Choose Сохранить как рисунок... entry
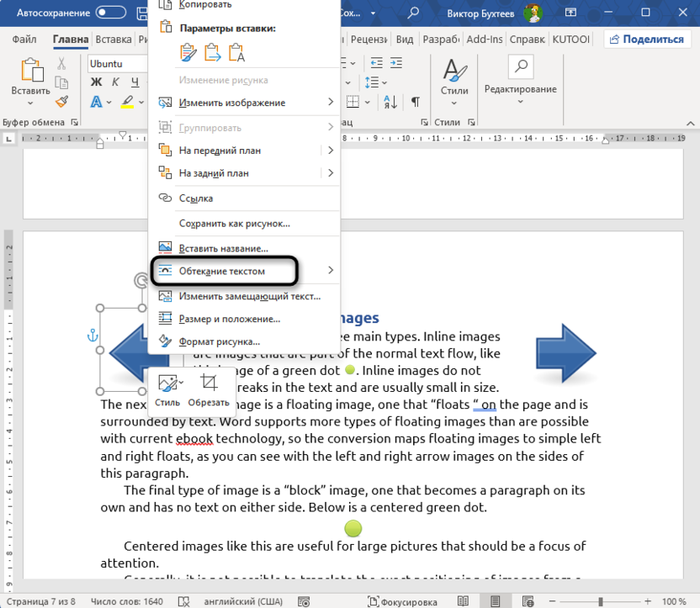The height and width of the screenshot is (608, 700). (x=245, y=224)
